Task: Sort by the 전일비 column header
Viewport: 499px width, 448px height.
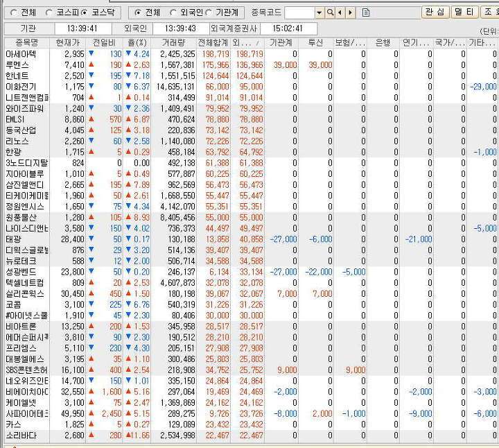Action: click(104, 43)
